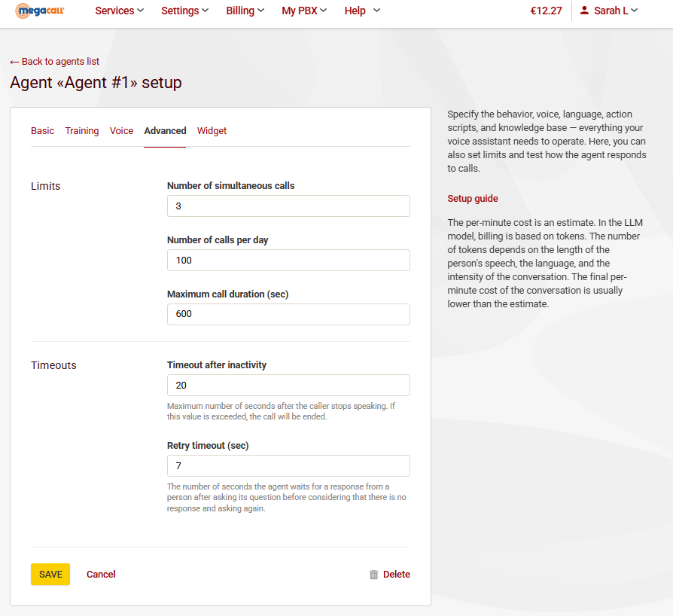Click the trash icon beside Delete
The image size is (673, 616).
(x=373, y=575)
